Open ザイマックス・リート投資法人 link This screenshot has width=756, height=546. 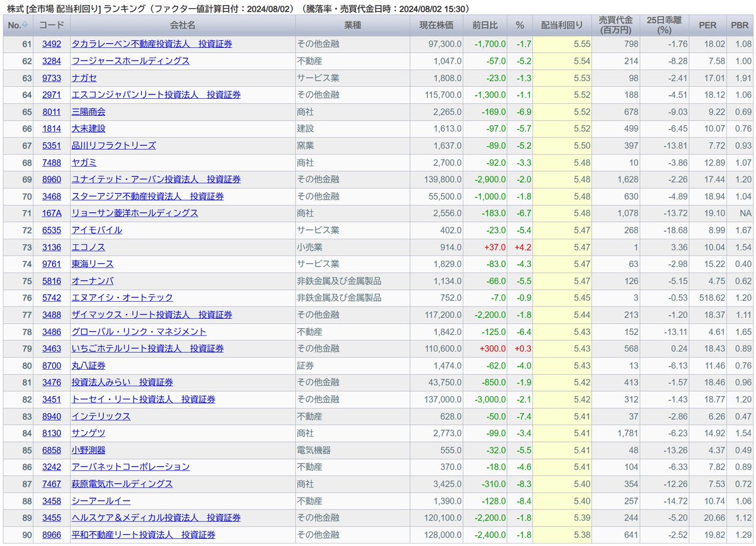(152, 314)
